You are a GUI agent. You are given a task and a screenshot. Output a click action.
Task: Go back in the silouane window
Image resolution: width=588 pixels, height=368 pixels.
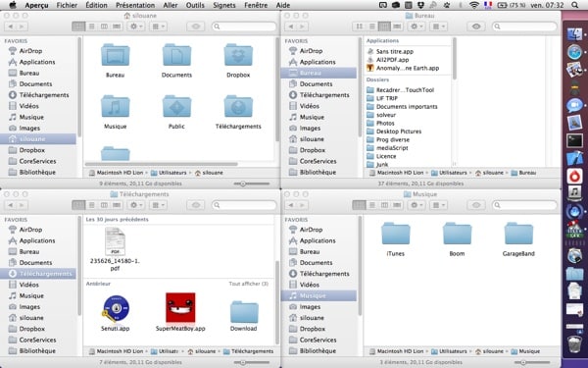[x=11, y=26]
